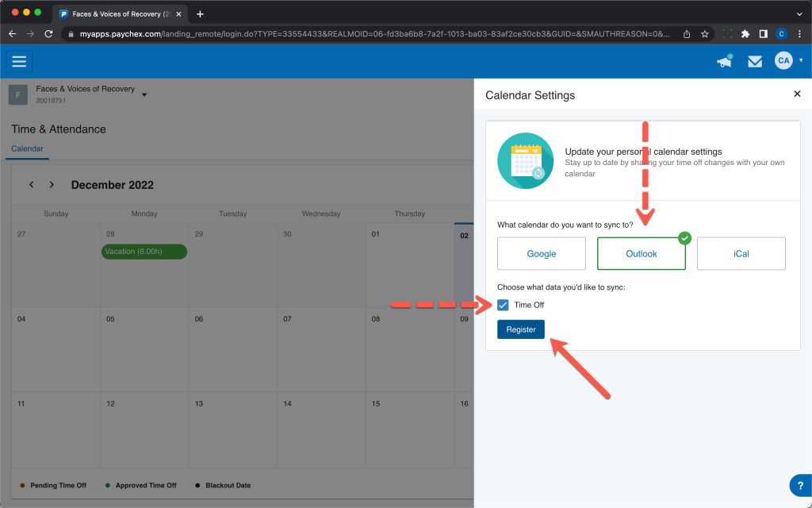Expand Faces & Voices of Recovery dropdown
The image size is (812, 508).
pos(144,95)
